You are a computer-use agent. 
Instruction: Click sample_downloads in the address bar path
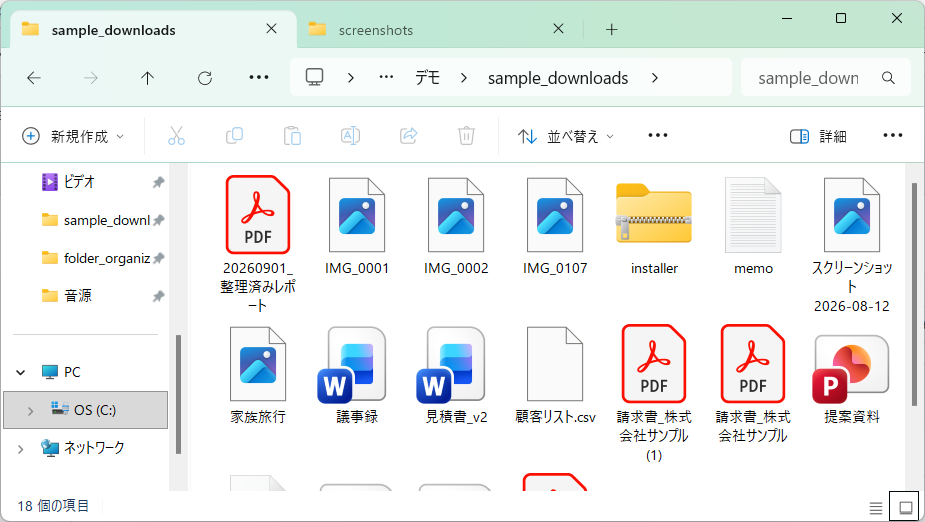(x=558, y=78)
